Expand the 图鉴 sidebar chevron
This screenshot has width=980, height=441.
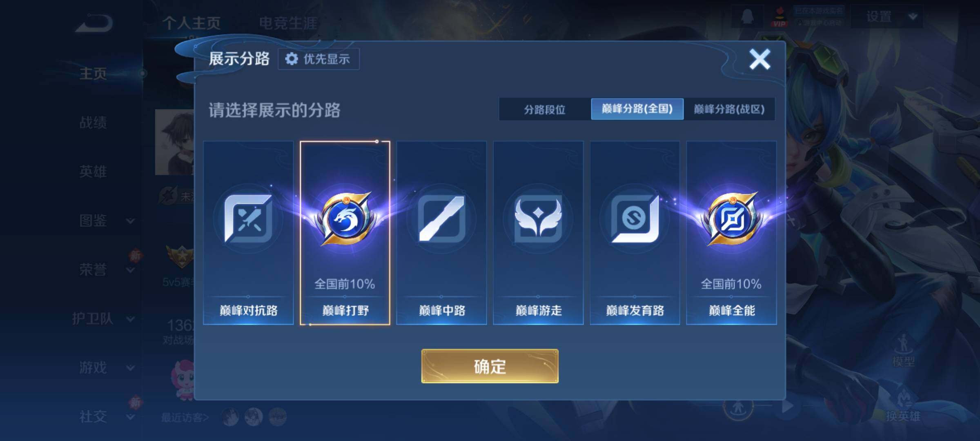[130, 221]
